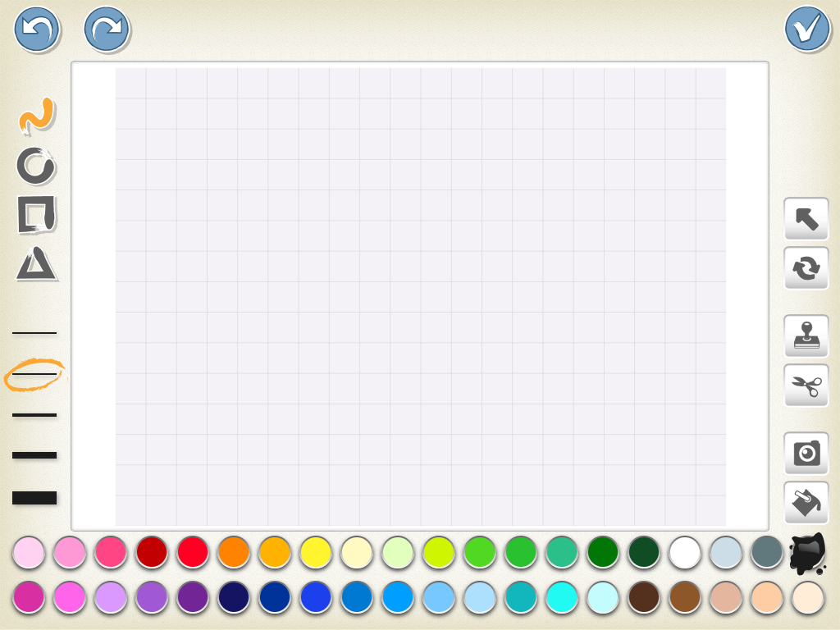The height and width of the screenshot is (630, 840).
Task: Select the freehand squiggle line tool
Action: tap(36, 115)
